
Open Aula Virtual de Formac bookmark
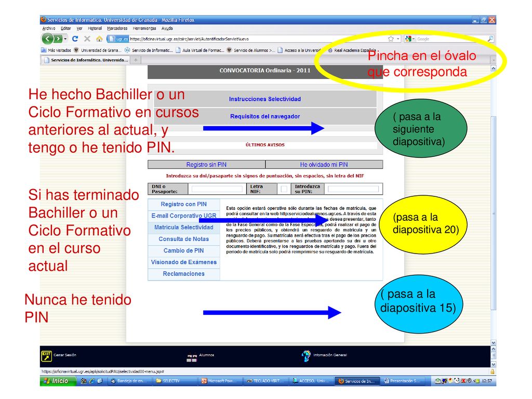pos(199,50)
